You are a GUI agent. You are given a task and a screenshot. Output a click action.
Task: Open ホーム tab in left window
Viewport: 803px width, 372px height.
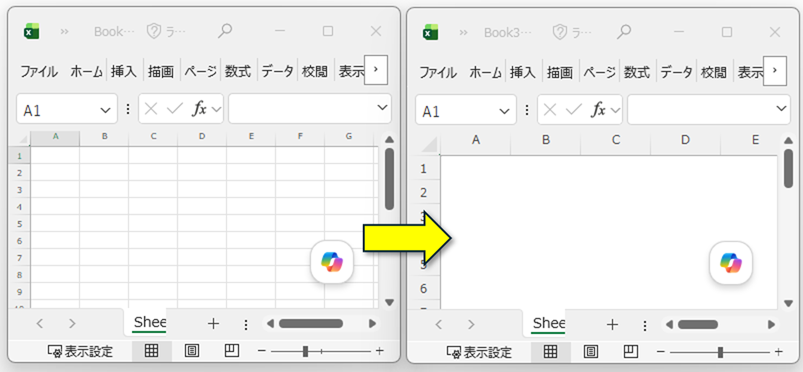87,72
